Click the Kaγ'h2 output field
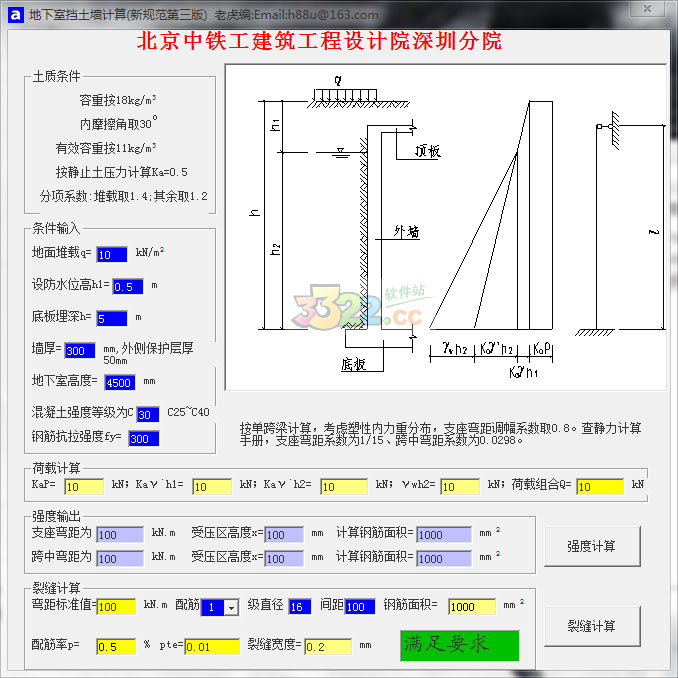The width and height of the screenshot is (678, 678). click(x=344, y=487)
